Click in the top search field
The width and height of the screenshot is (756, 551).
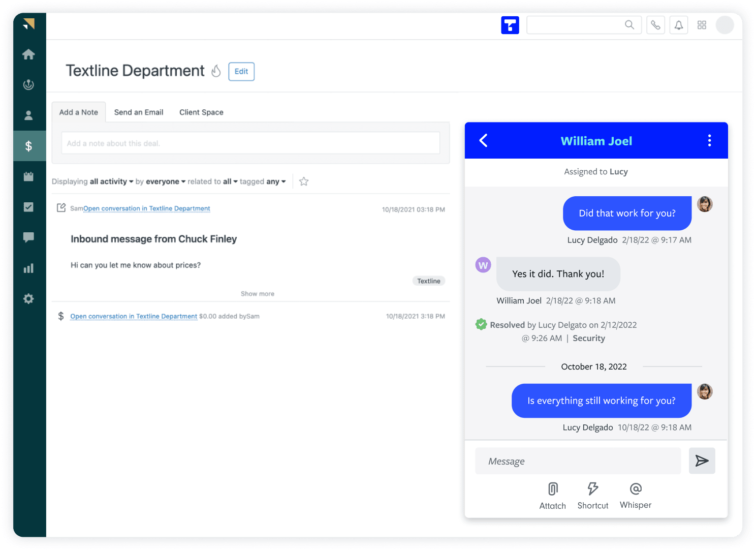pyautogui.click(x=584, y=25)
